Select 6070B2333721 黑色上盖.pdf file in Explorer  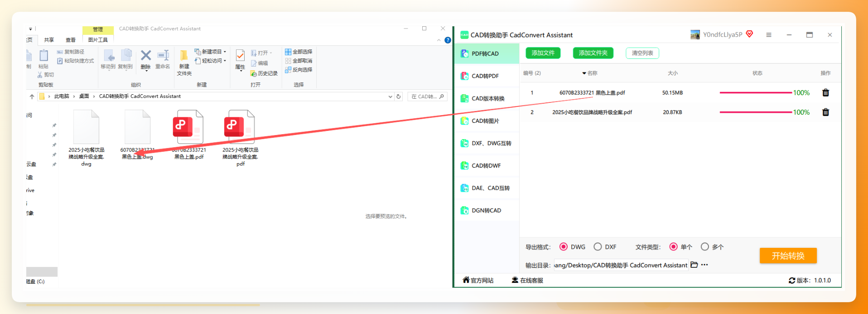(x=189, y=135)
